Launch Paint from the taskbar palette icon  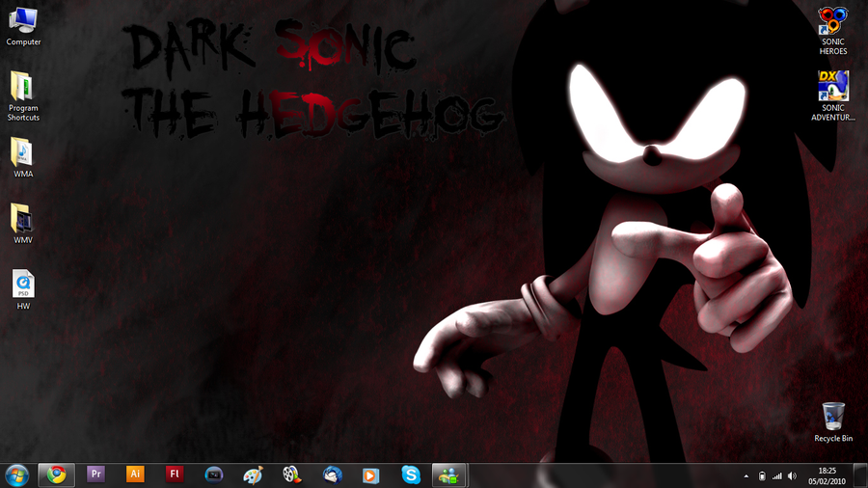pos(253,474)
